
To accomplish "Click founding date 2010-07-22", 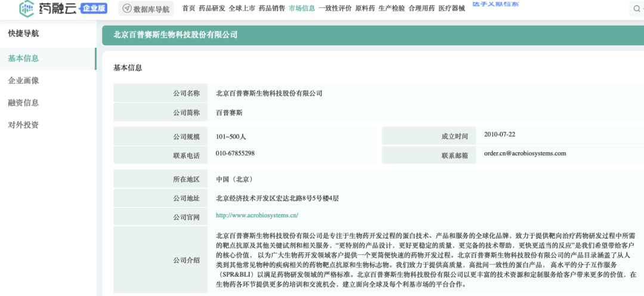I will [x=501, y=134].
